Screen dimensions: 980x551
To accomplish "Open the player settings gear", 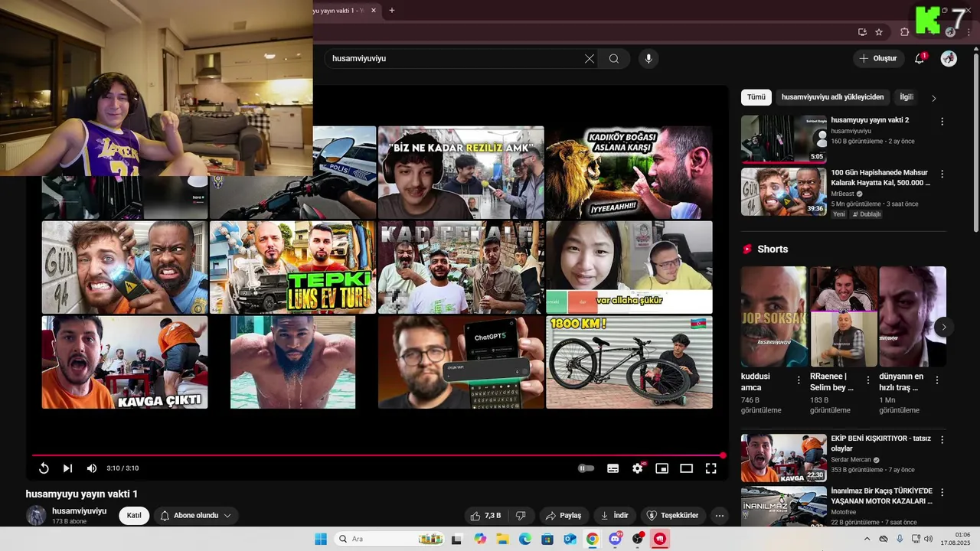I will click(638, 468).
